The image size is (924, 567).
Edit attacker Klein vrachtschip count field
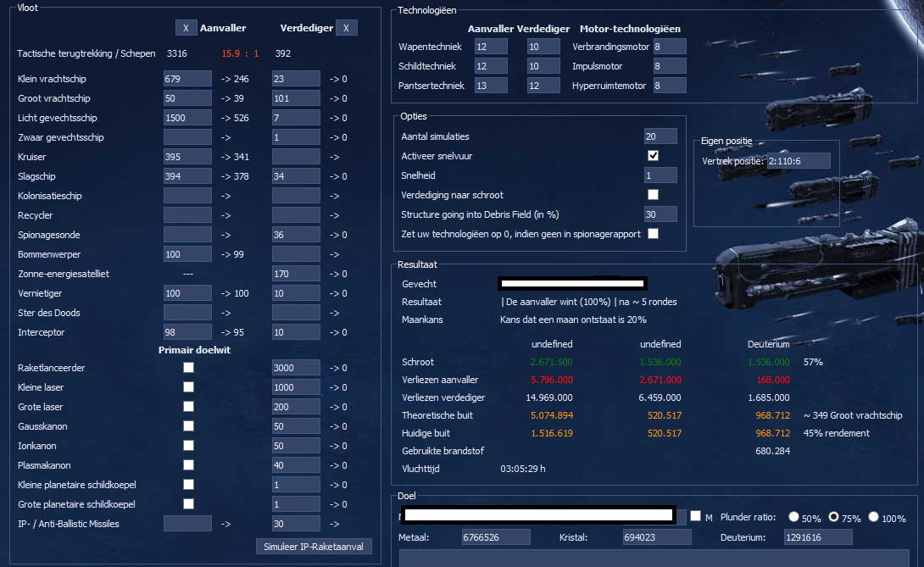click(x=187, y=78)
